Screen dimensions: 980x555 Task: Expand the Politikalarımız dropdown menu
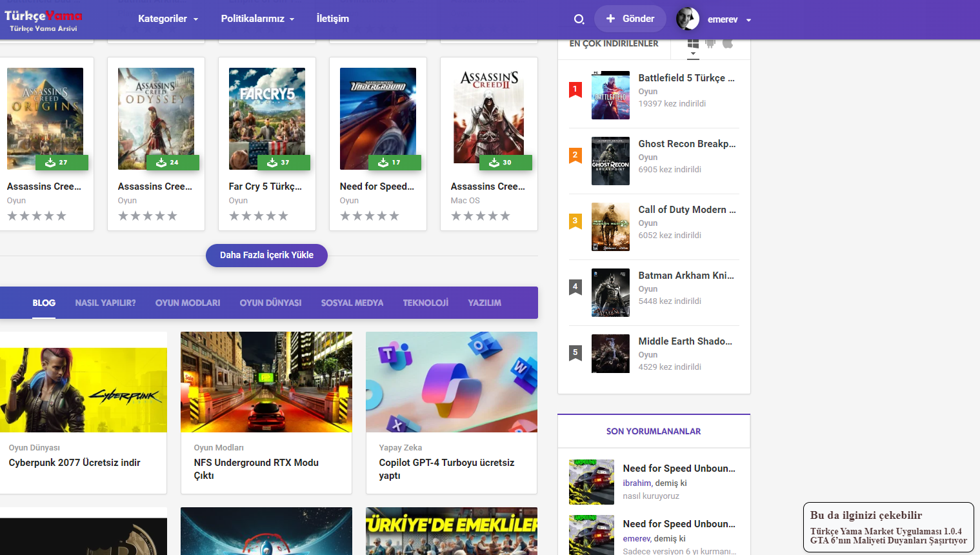pyautogui.click(x=257, y=19)
